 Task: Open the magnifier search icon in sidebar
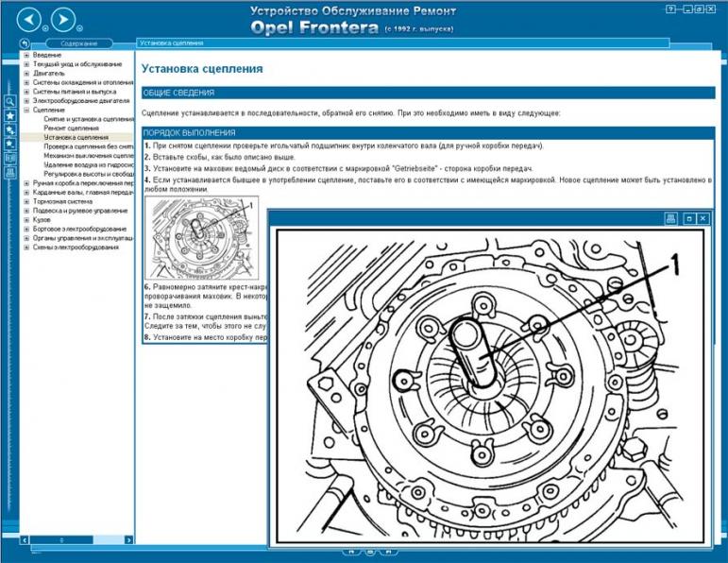pos(9,101)
